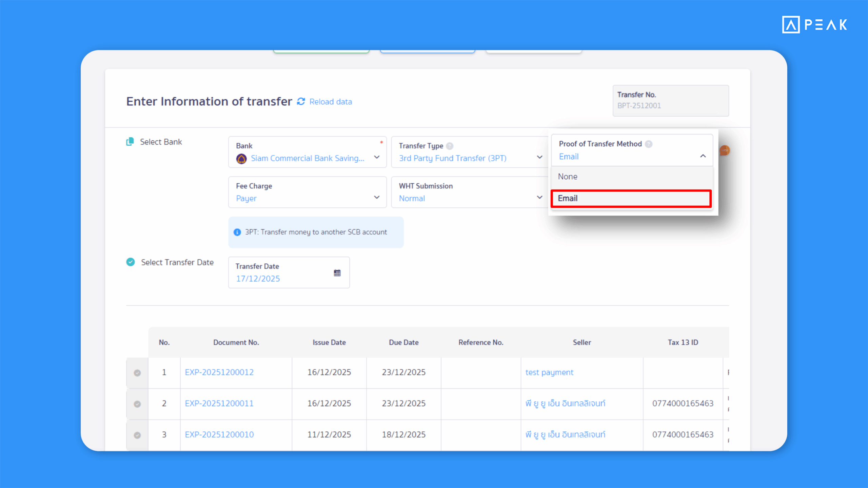Image resolution: width=868 pixels, height=488 pixels.
Task: Click the refresh icon next to Reload data
Action: [301, 101]
